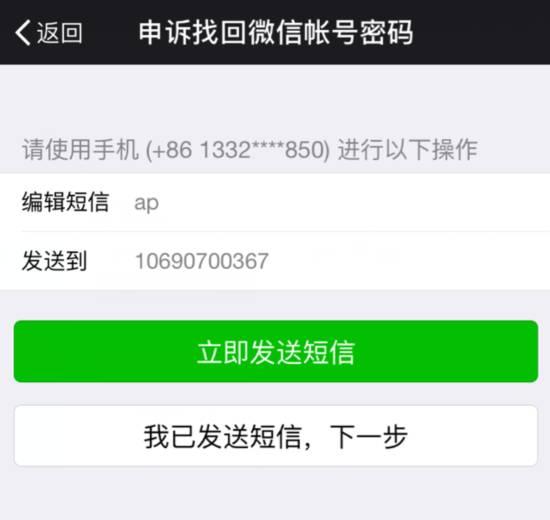
Task: Click the 进行以下操作 text
Action: (x=408, y=149)
